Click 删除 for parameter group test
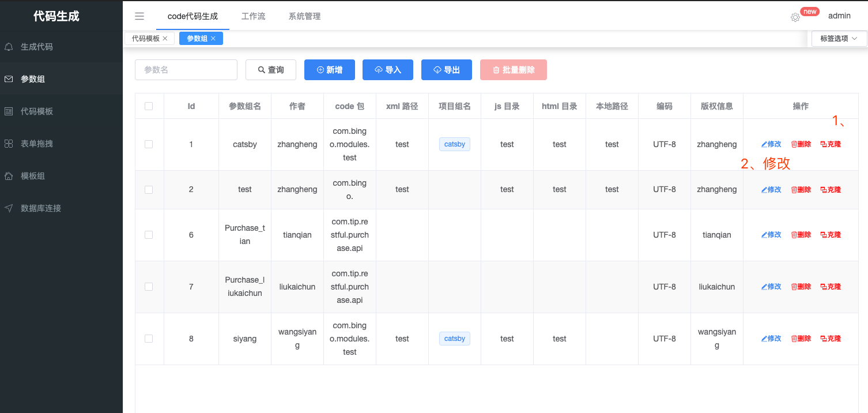This screenshot has height=413, width=868. [801, 190]
